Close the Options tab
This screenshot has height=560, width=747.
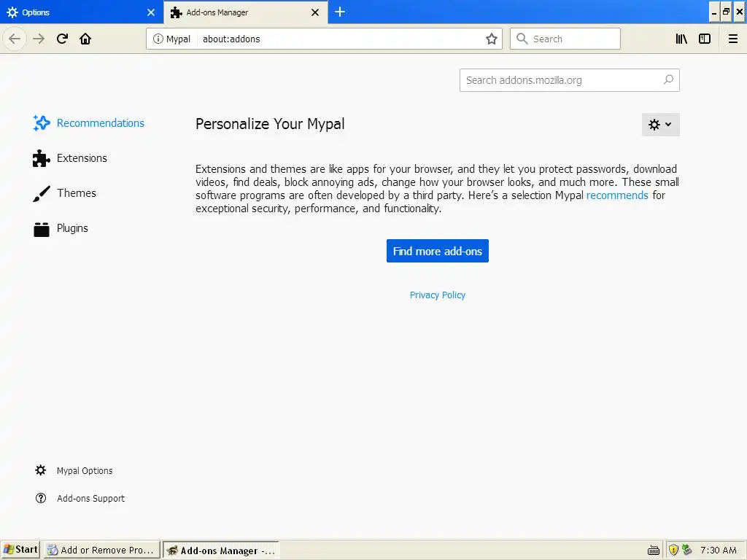coord(151,12)
